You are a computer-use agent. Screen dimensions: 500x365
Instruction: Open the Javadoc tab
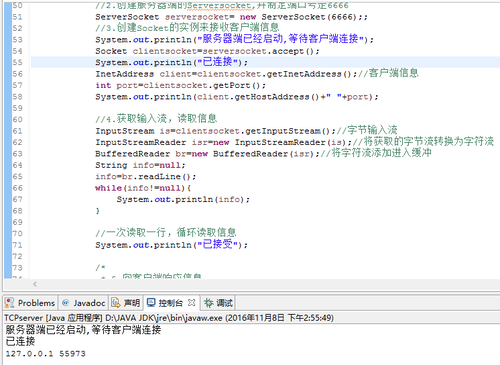click(x=84, y=303)
